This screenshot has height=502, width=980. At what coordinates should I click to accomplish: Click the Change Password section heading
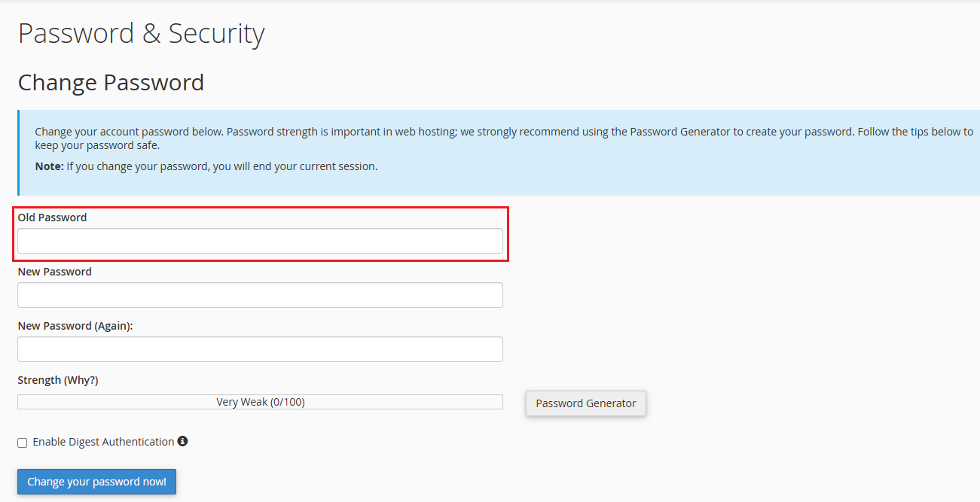tap(111, 83)
